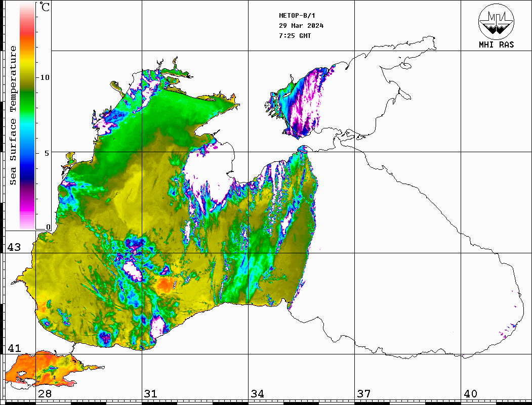The height and width of the screenshot is (405, 532).
Task: Click longitude label 31
Action: (x=151, y=394)
